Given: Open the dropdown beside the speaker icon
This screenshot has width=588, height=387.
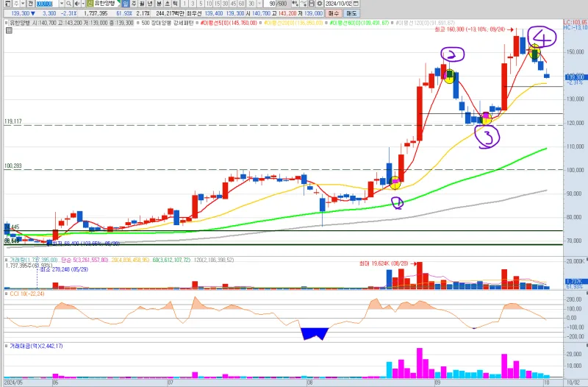Looking at the screenshot, I should [82, 4].
